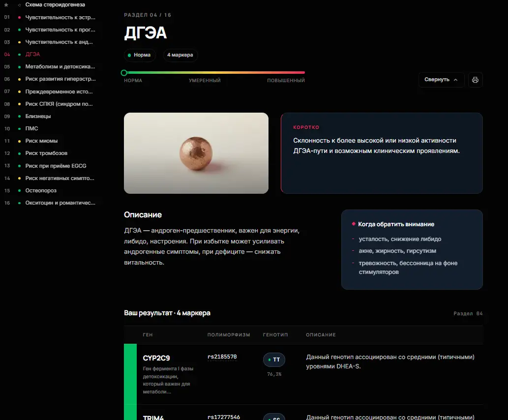Screen dimensions: 508x420
Task: Go to section 01 Чувствительность к эстр...
Action: pos(60,17)
